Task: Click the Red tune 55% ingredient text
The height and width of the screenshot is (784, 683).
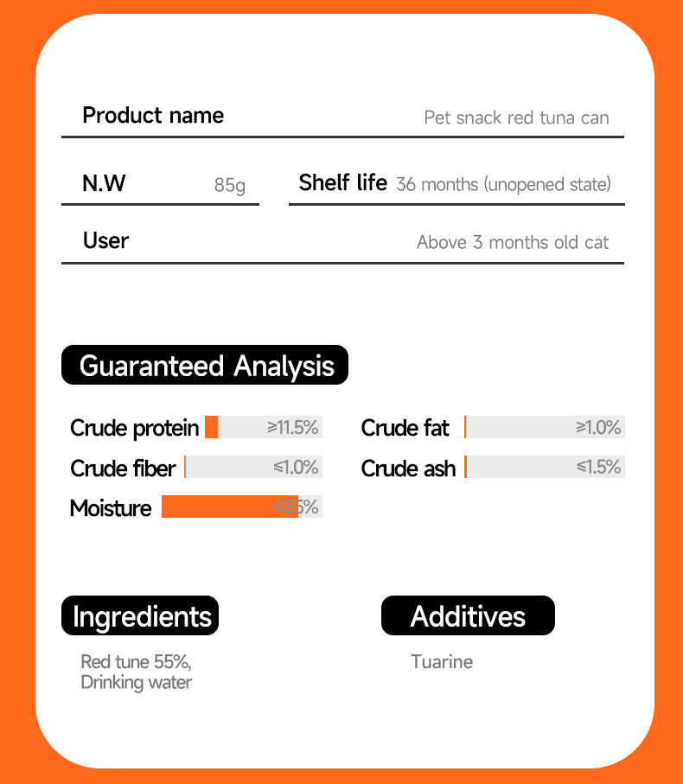Action: [136, 662]
